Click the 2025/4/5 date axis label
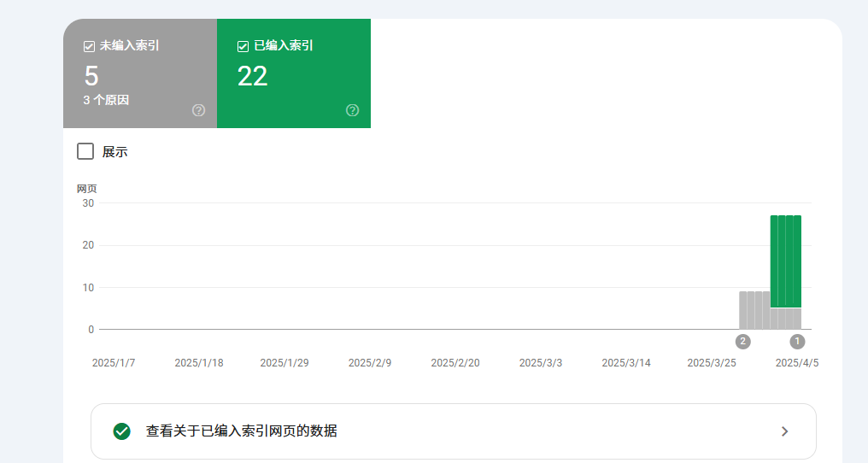The image size is (868, 463). [796, 363]
